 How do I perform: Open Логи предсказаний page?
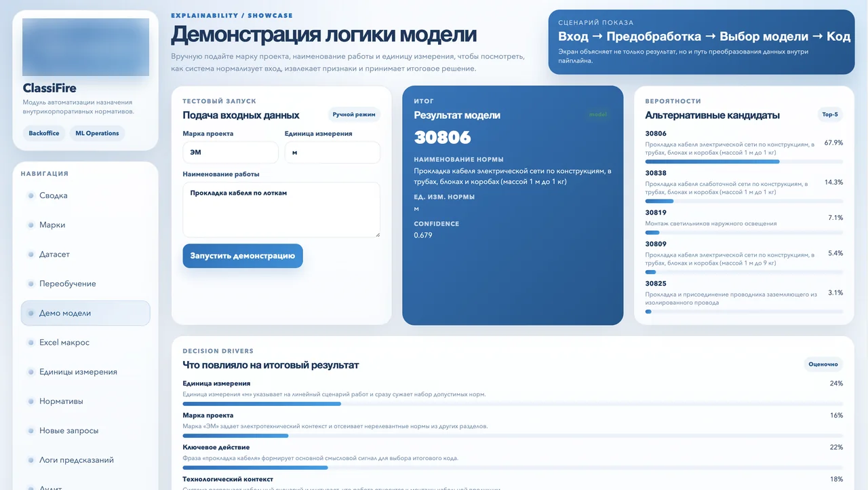(85, 460)
